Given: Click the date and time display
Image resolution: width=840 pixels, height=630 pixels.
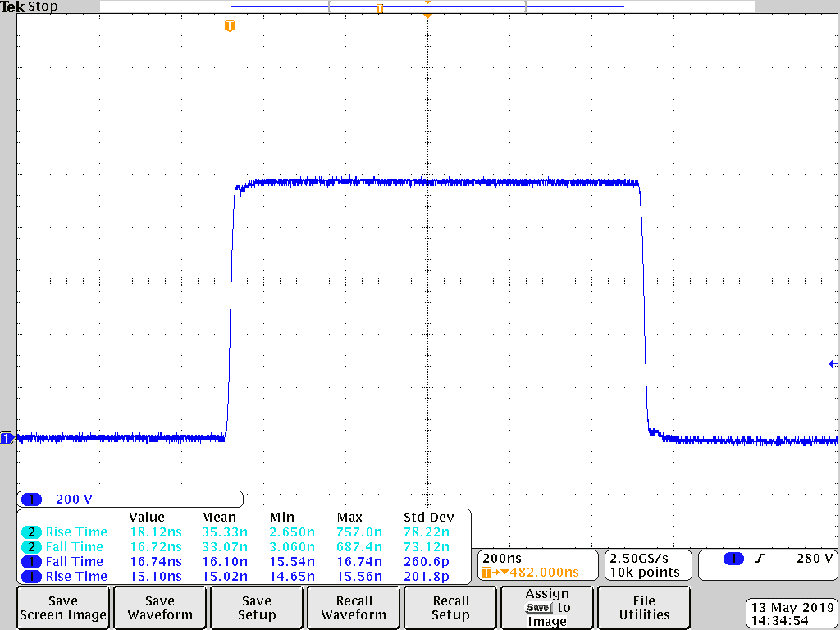Looking at the screenshot, I should click(792, 614).
